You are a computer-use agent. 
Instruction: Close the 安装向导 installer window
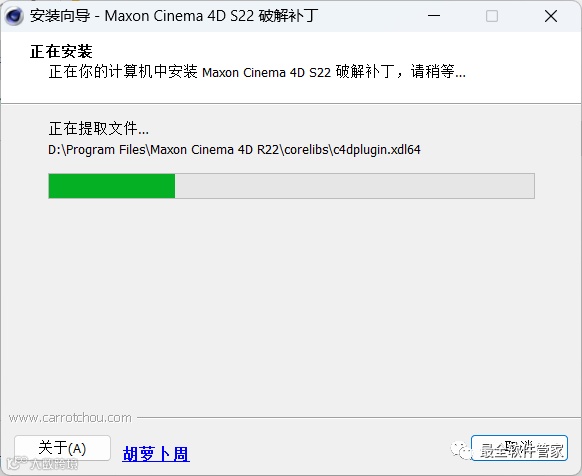[x=551, y=16]
